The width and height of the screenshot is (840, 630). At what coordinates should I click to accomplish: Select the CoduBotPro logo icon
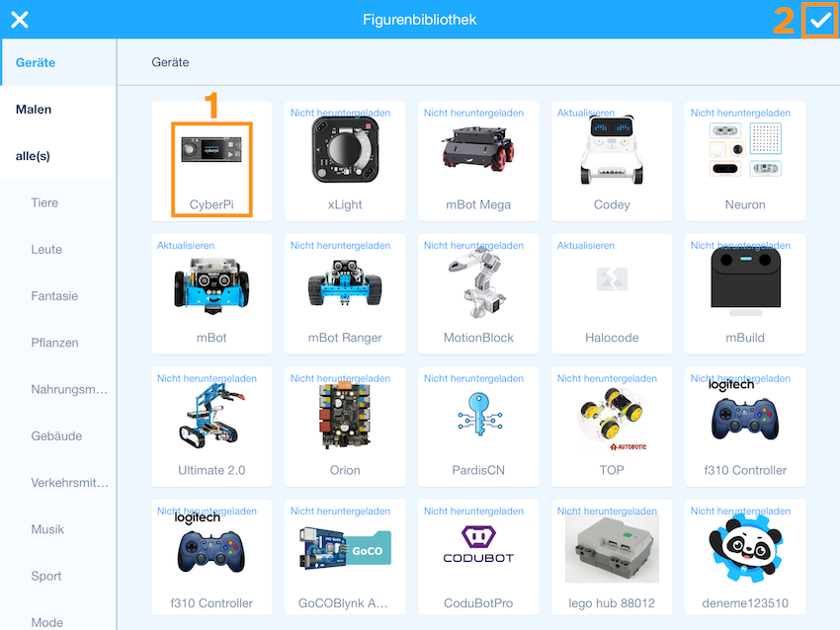pos(478,544)
